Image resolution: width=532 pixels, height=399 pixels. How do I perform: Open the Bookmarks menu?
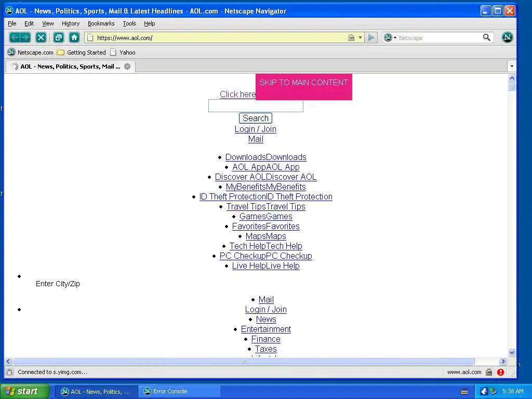101,23
